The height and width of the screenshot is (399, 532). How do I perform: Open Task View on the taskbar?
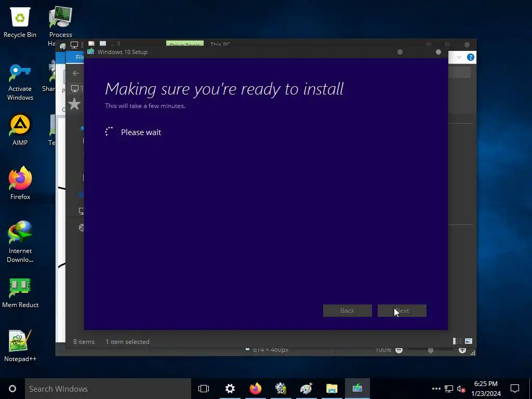coord(204,389)
